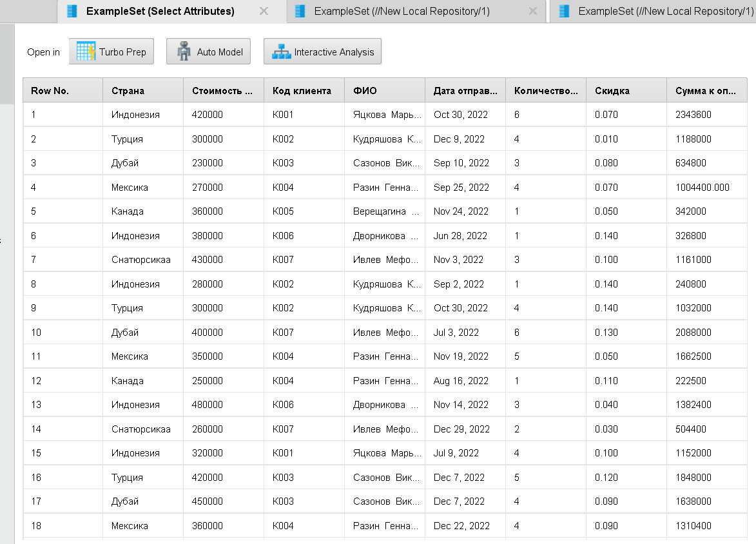756x544 pixels.
Task: Select the Dec 29, 2022 date cell
Action: (465, 429)
